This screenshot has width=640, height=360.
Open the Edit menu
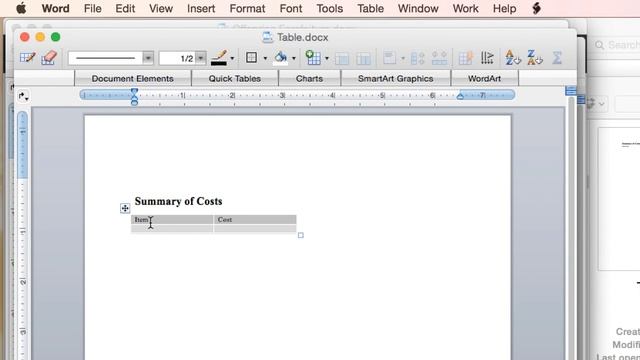click(x=125, y=9)
